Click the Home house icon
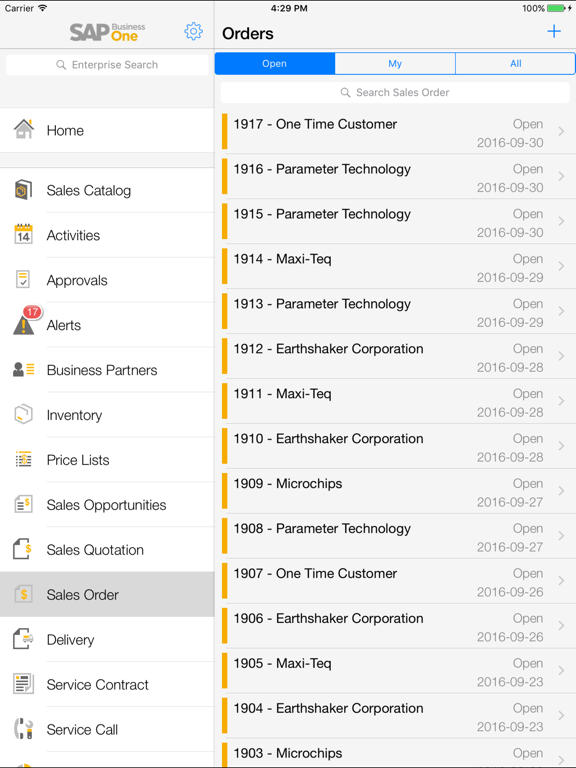576x768 pixels. (x=24, y=130)
